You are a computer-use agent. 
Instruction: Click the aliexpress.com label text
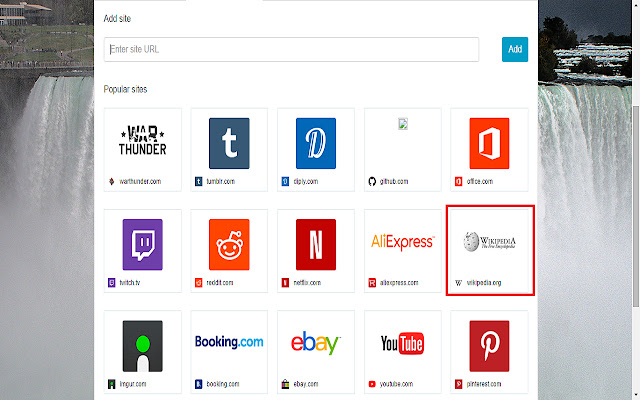pos(399,282)
